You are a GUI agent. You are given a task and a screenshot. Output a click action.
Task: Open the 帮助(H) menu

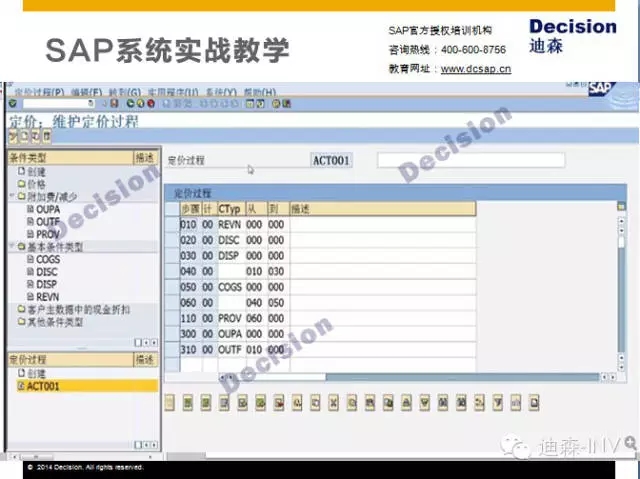click(260, 93)
